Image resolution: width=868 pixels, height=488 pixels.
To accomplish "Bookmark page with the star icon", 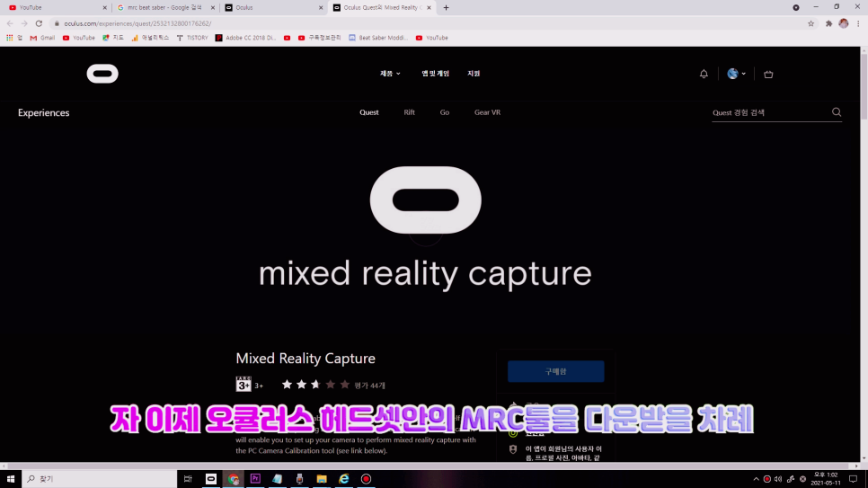I will click(x=811, y=23).
